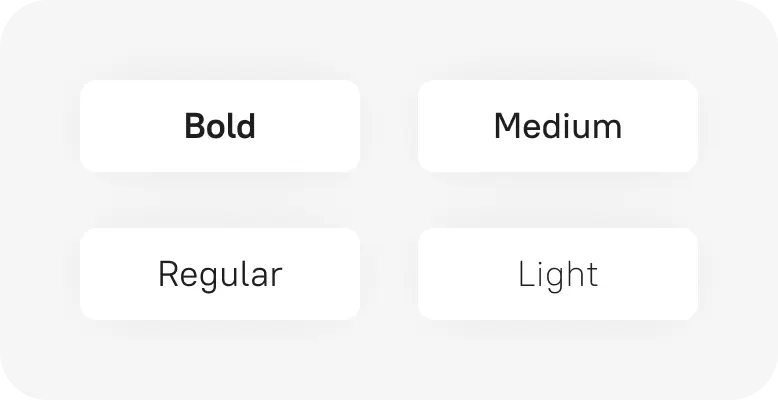Tap the white Light card
The width and height of the screenshot is (778, 400).
pyautogui.click(x=558, y=274)
